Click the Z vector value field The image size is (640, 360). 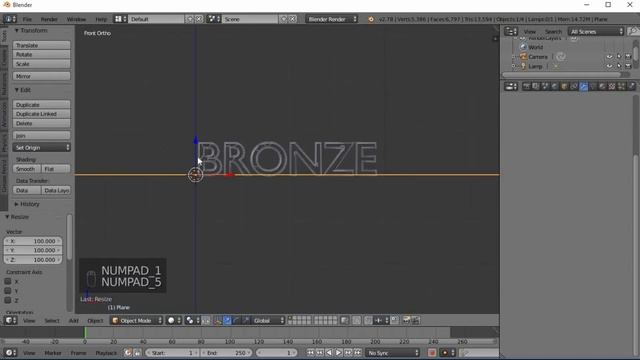(33, 260)
